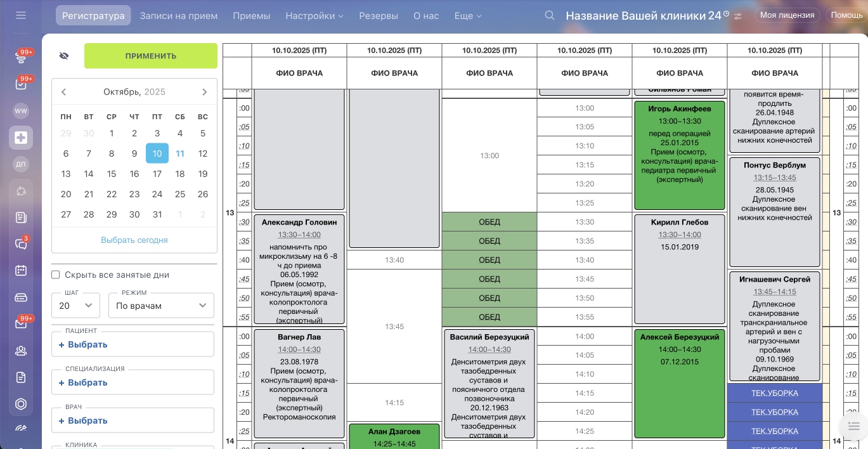Go to next month in the calendar
Viewport: 868px width, 449px height.
[204, 92]
